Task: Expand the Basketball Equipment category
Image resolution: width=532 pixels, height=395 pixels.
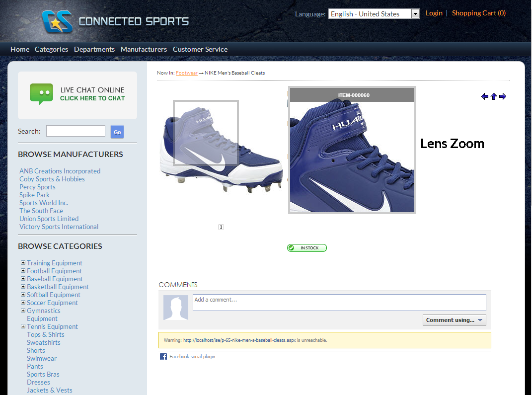Action: pyautogui.click(x=23, y=286)
